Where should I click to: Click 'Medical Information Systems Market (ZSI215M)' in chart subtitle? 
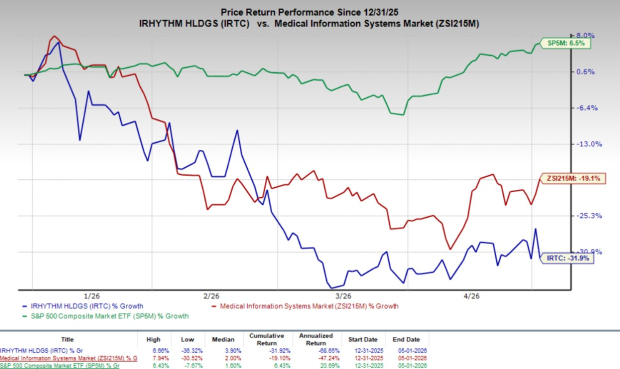click(376, 24)
